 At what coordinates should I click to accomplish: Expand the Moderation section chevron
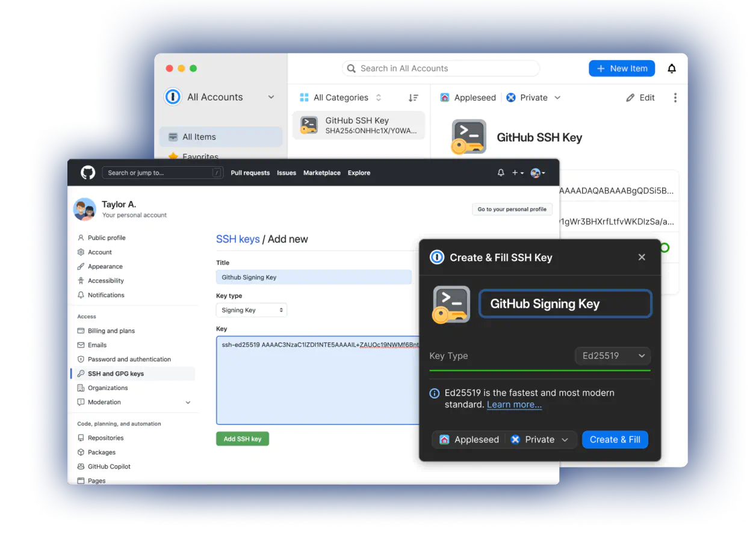coord(188,402)
